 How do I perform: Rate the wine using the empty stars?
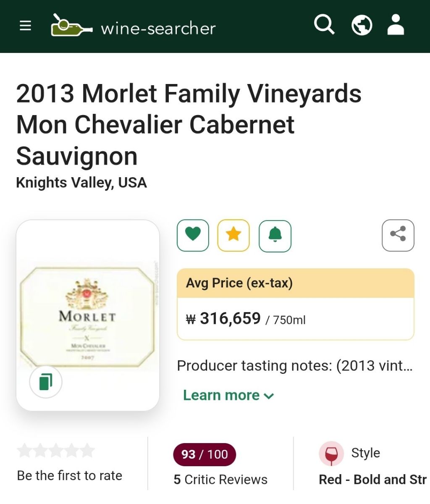click(x=56, y=451)
